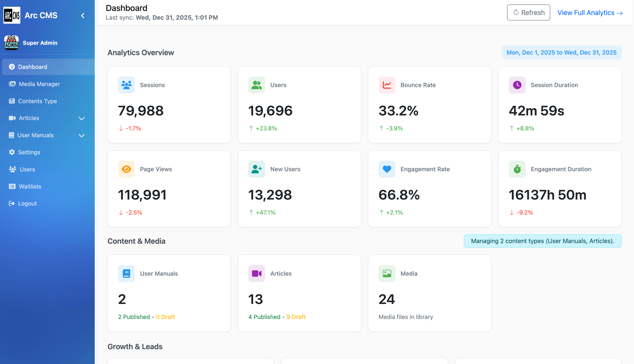
Task: Click the Sessions card icon
Action: coord(126,85)
